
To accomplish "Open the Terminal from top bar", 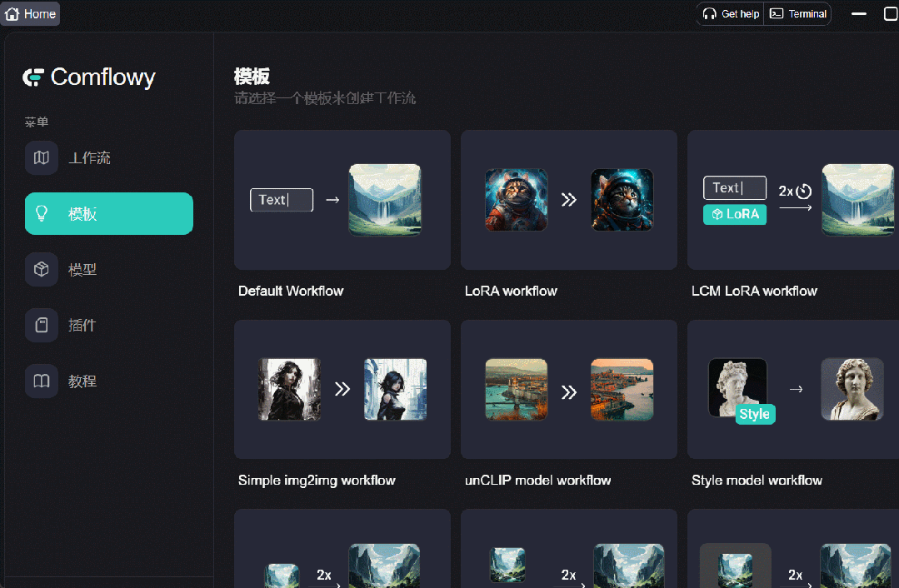I will point(797,13).
